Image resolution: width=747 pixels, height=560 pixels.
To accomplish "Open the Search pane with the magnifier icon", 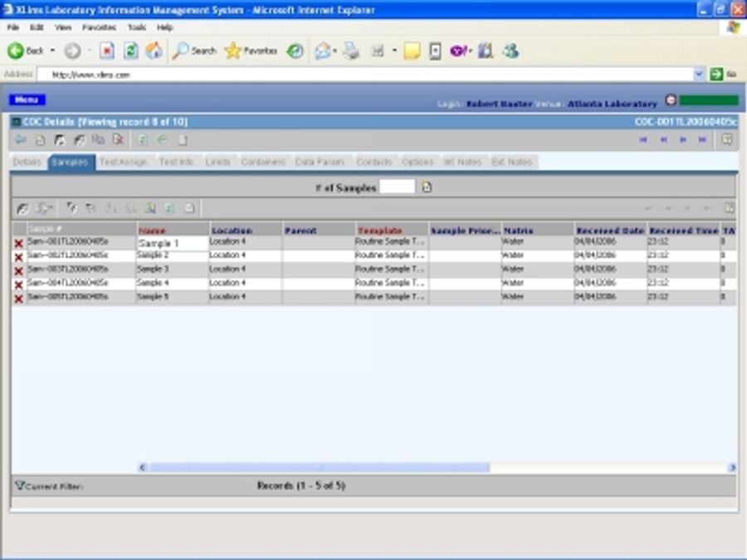I will 194,51.
